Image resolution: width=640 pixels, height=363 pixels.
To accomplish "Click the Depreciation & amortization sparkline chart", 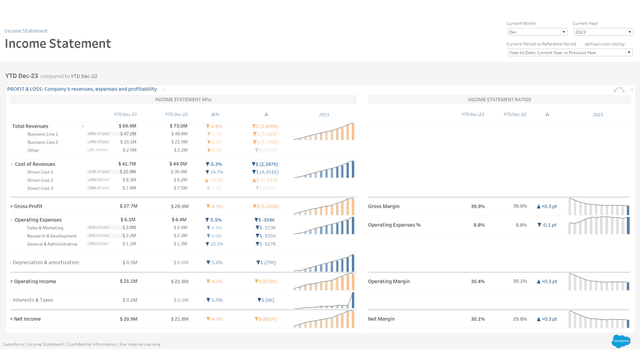I will [324, 263].
